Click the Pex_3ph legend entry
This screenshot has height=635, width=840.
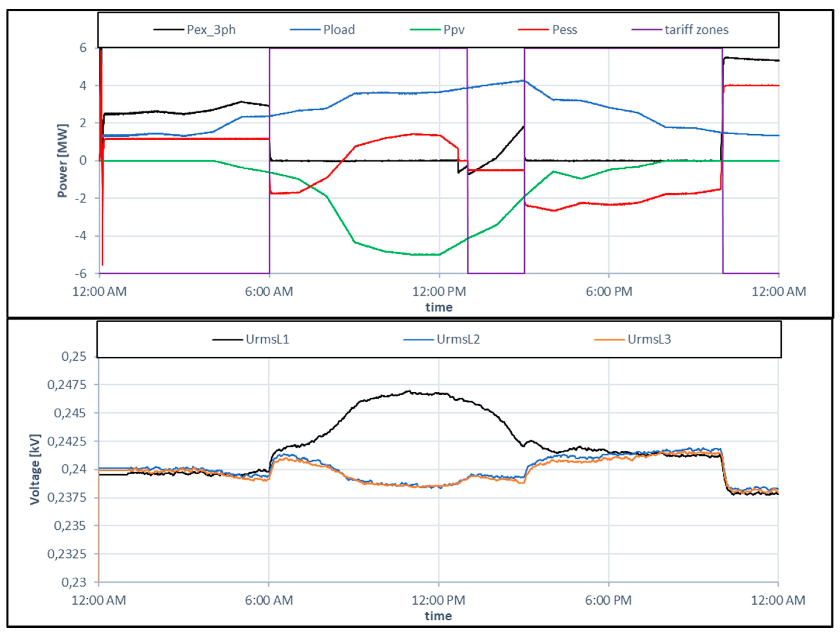point(211,30)
